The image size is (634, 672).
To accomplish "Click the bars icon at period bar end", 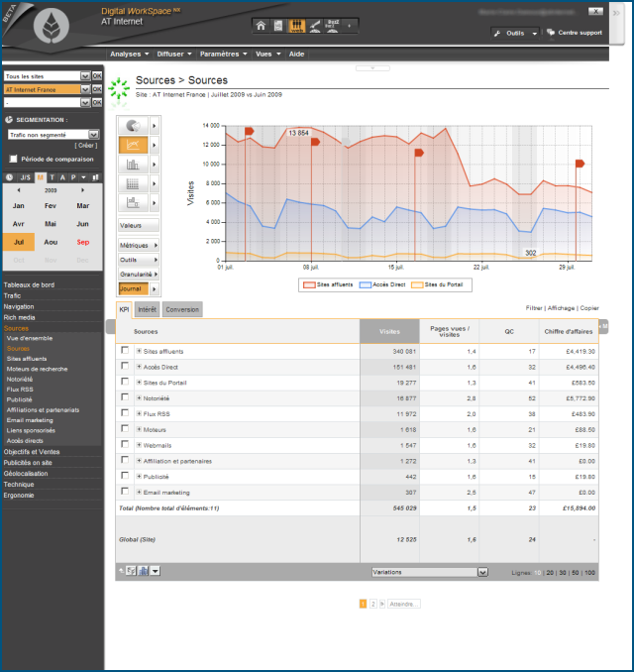I will (x=96, y=177).
